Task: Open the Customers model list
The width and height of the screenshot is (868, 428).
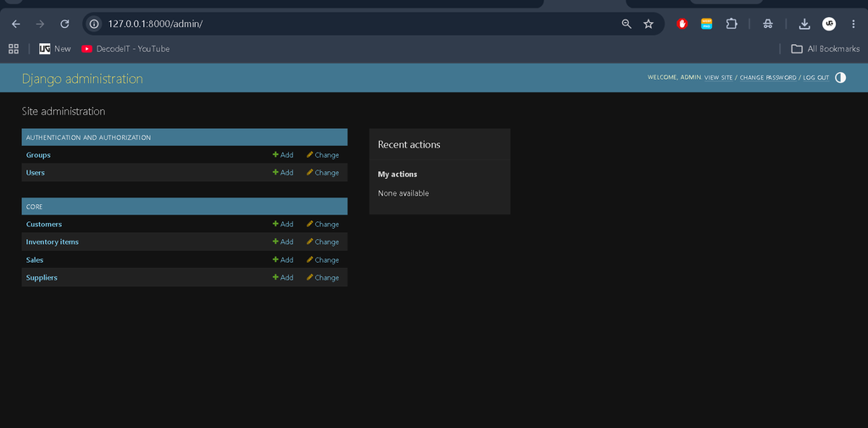Action: tap(44, 225)
